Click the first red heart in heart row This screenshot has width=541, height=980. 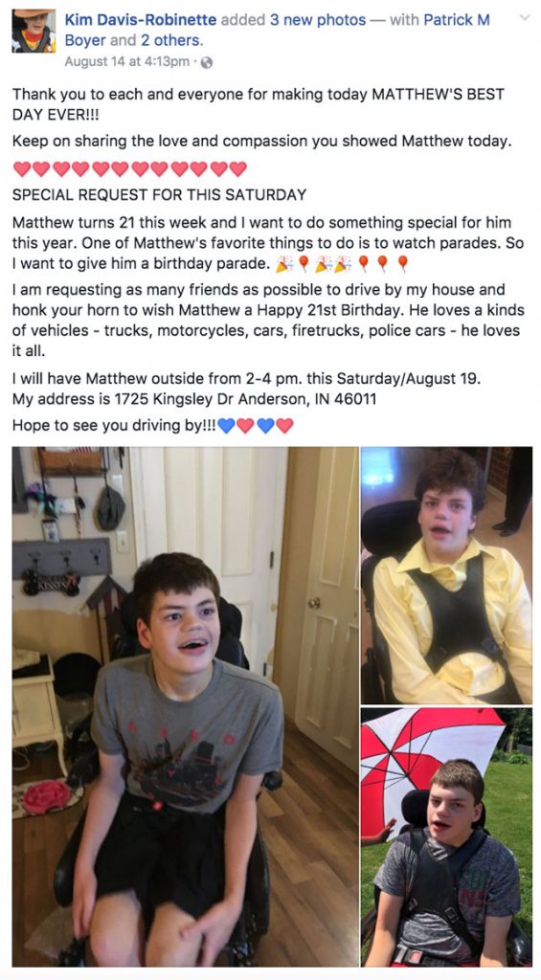click(22, 168)
